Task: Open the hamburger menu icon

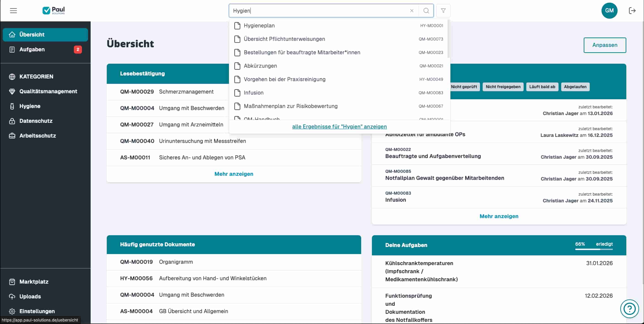Action: point(13,11)
